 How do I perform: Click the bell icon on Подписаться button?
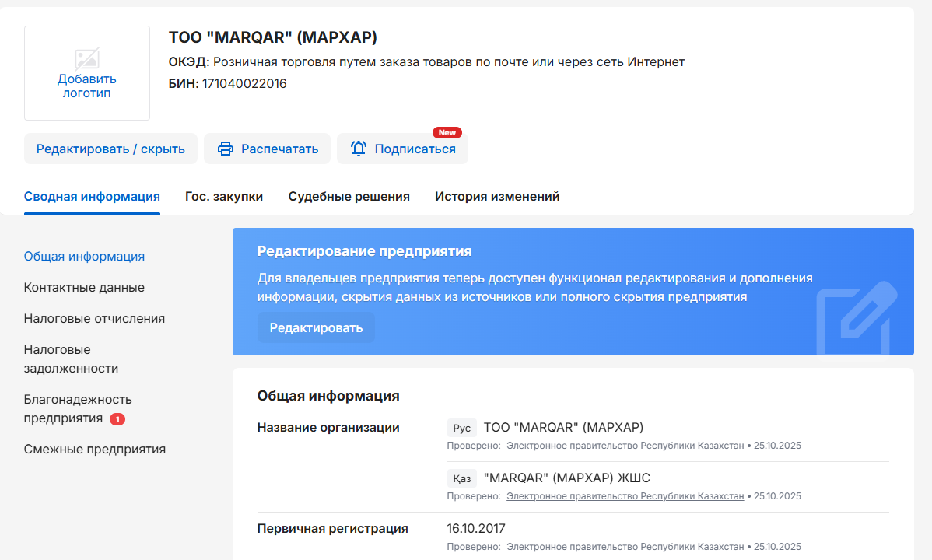pos(359,148)
